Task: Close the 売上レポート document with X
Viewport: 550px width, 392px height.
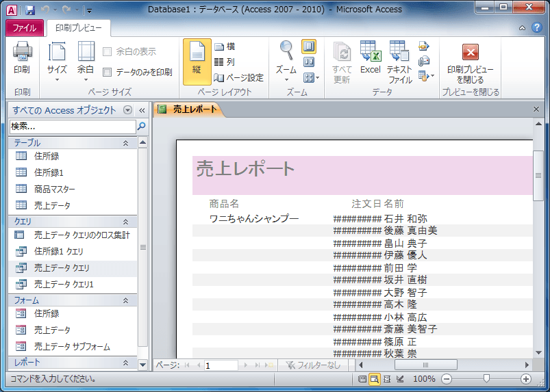Action: click(x=536, y=109)
